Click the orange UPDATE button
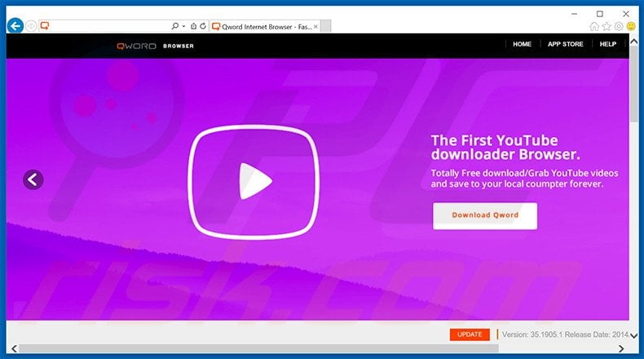 click(470, 335)
